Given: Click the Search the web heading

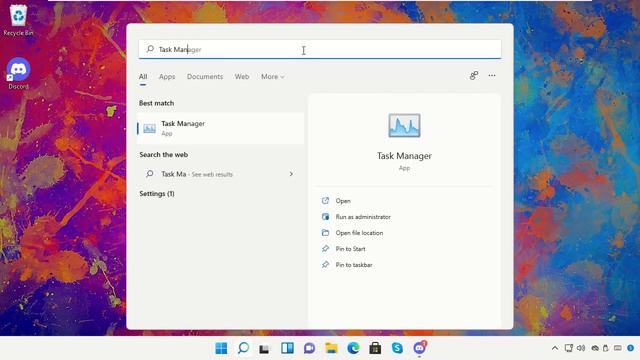Looking at the screenshot, I should [x=164, y=155].
